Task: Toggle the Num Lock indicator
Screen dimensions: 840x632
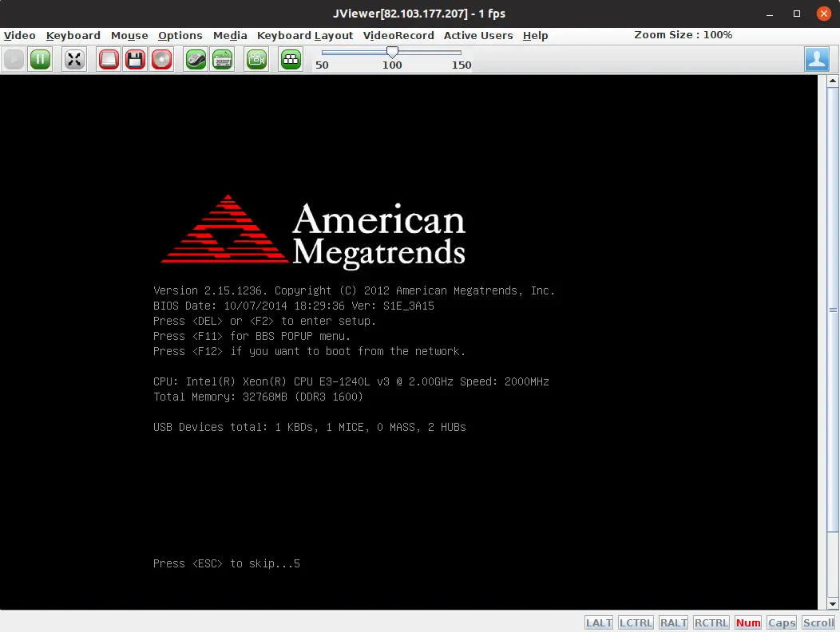Action: pos(747,622)
